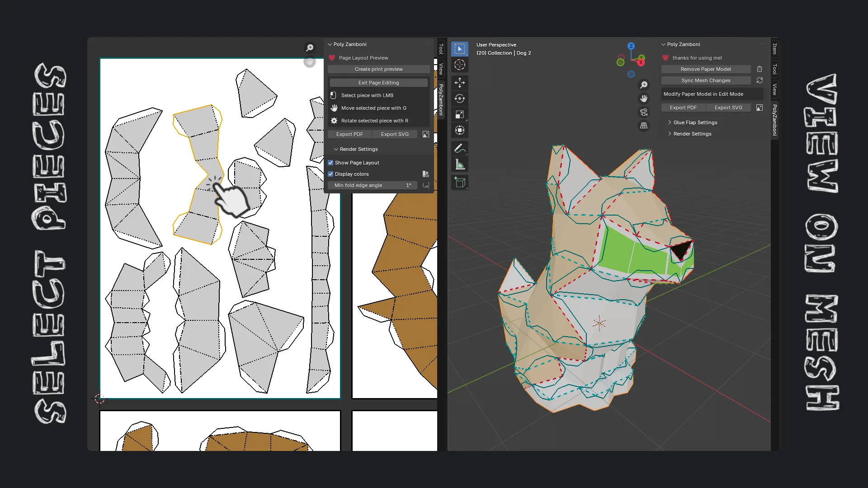Click Export PDF in page layout panel
868x488 pixels.
click(x=349, y=134)
